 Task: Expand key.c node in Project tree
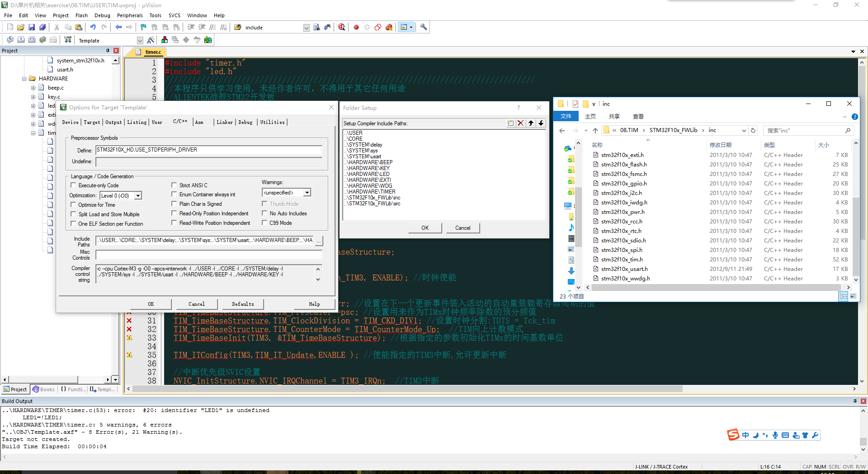click(x=33, y=97)
